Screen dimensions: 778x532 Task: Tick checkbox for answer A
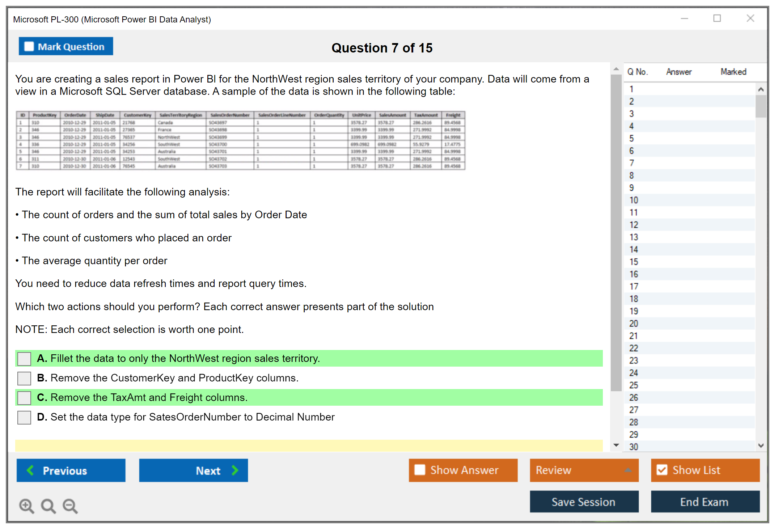point(24,359)
